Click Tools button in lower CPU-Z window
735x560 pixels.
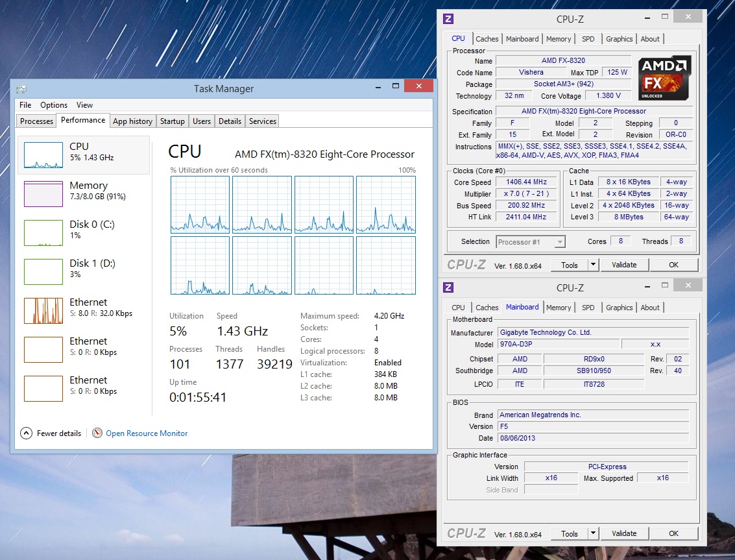(x=570, y=534)
